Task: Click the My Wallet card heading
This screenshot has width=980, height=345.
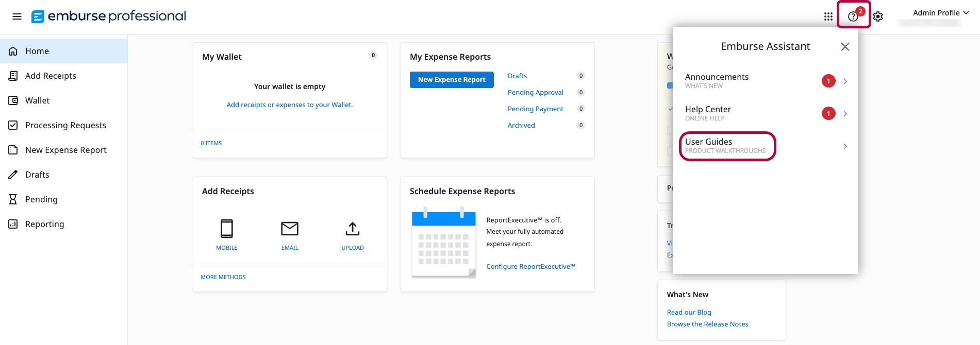Action: pos(222,57)
